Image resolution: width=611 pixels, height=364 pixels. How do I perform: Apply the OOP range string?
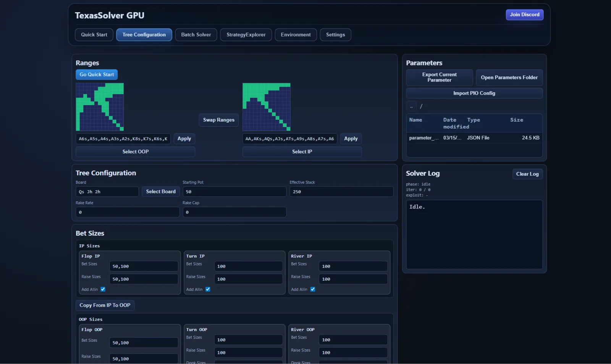(184, 139)
